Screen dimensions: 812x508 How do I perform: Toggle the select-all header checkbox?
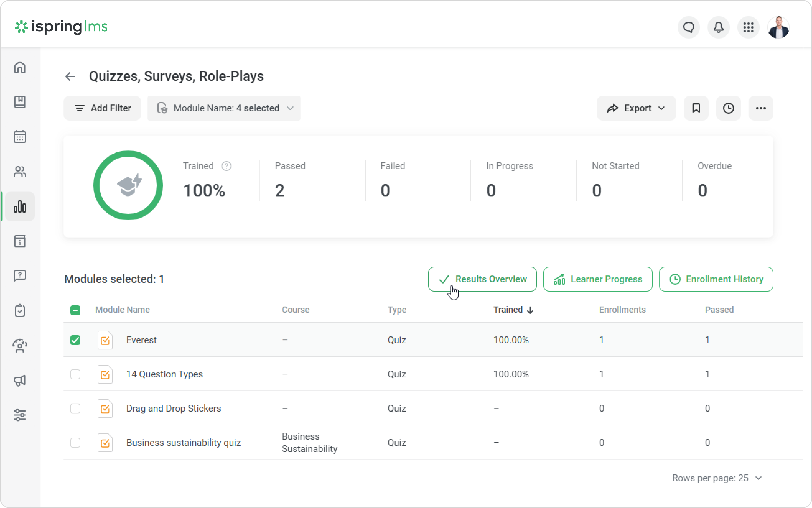point(75,310)
